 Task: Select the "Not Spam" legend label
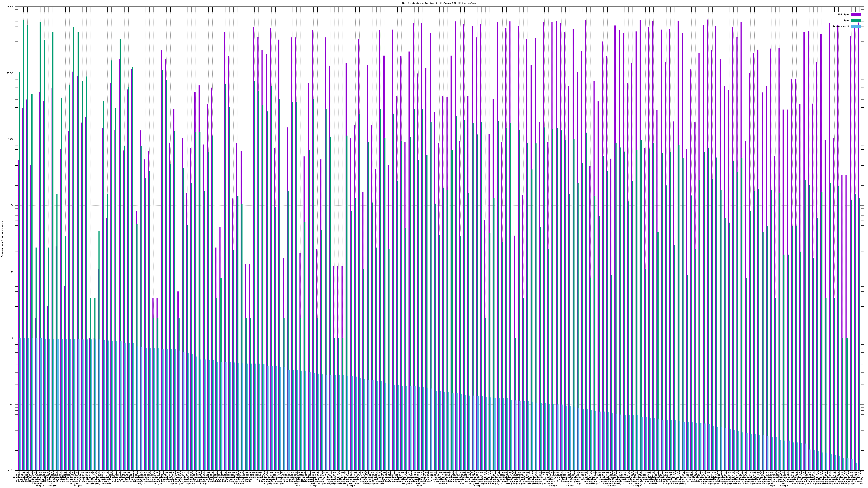844,14
